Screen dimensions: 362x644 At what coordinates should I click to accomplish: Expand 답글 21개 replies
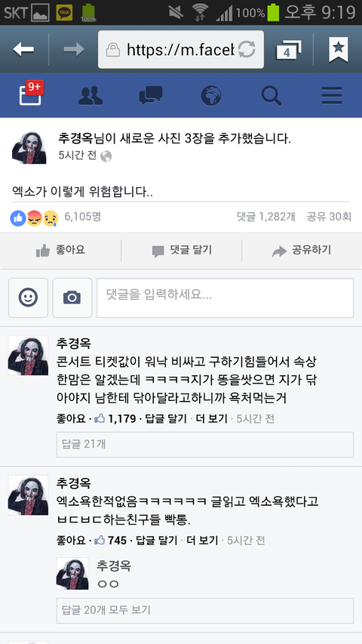click(205, 445)
